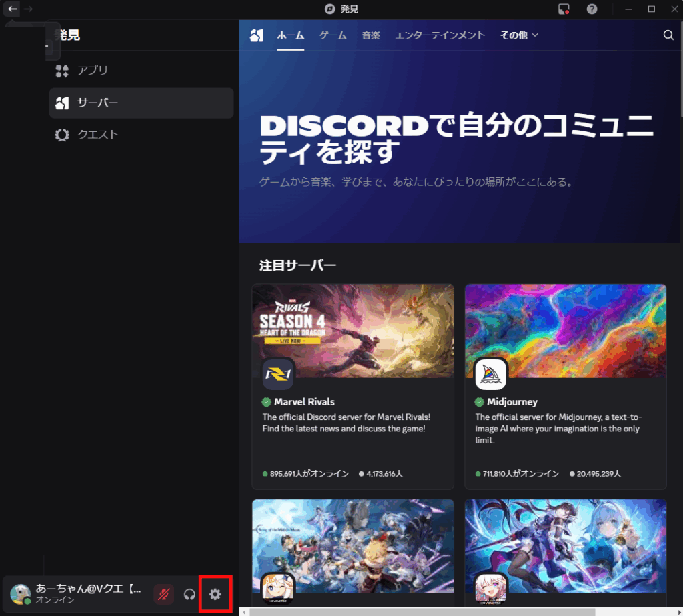Switch to the ゲーム tab

pos(333,35)
